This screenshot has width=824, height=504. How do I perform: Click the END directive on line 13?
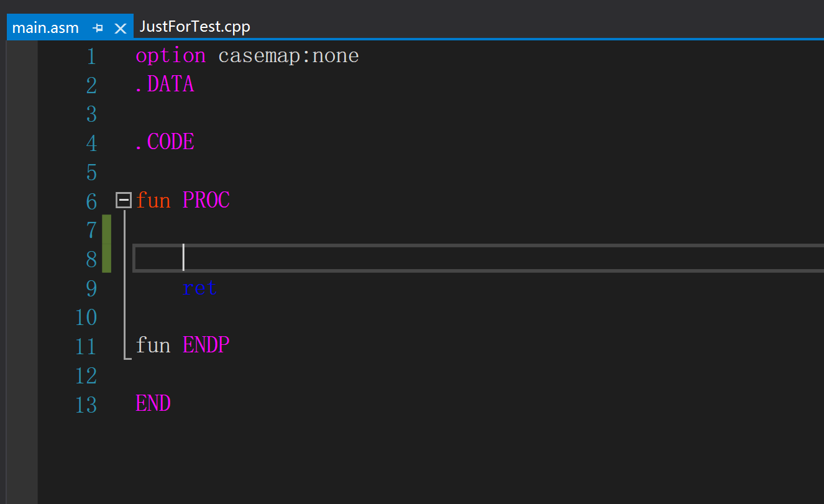[153, 403]
